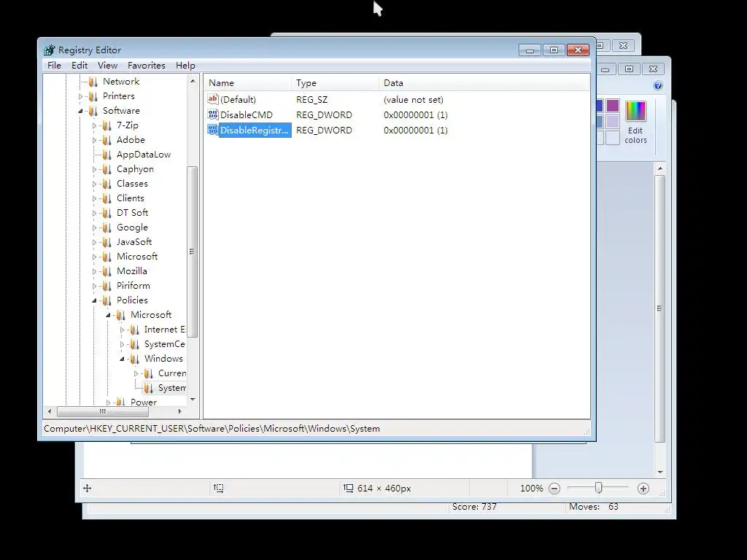
Task: Select the Microsoft key under Software
Action: (x=136, y=257)
